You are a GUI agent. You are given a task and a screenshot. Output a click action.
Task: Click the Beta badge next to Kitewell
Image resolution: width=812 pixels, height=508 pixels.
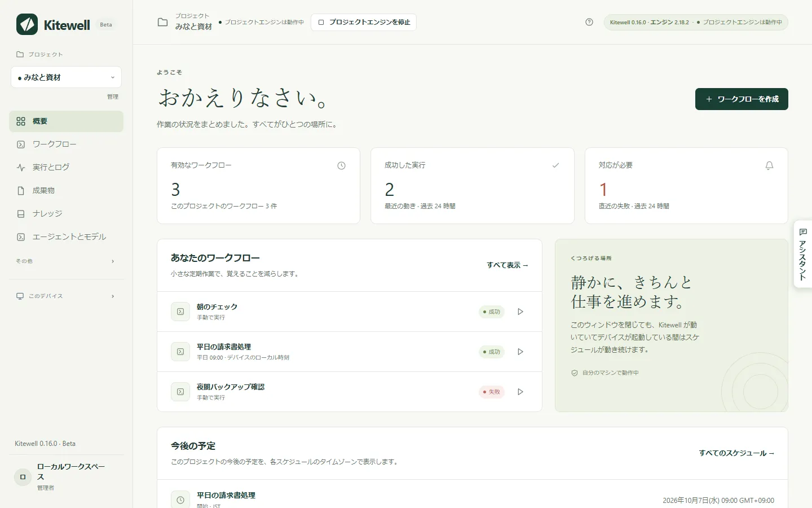(106, 25)
